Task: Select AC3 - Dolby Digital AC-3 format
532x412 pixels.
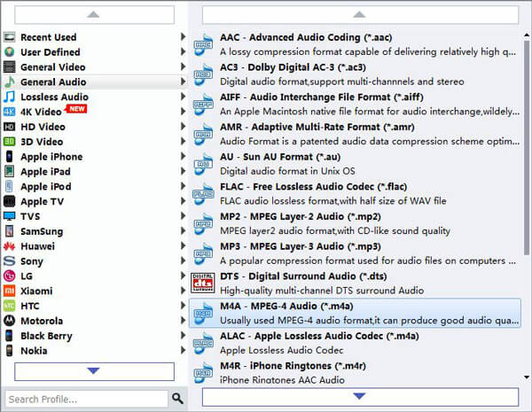Action: click(356, 74)
